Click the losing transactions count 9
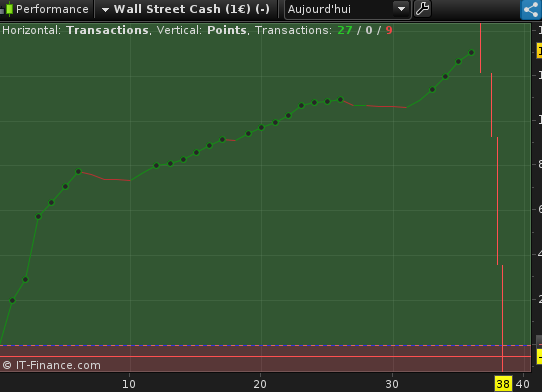The height and width of the screenshot is (392, 542). pos(389,30)
